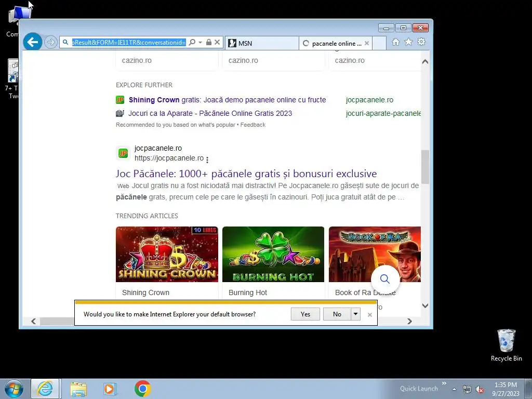Go back with the blue back arrow
Screen dimensions: 532x399
[33, 42]
